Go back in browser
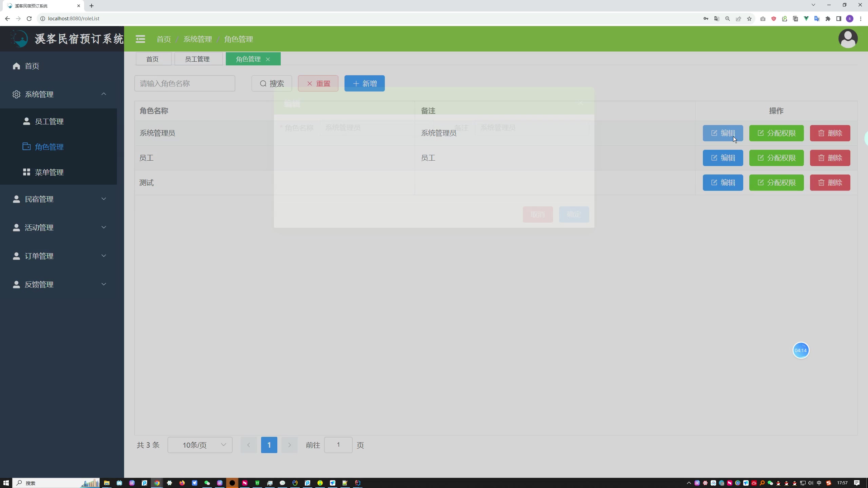868x488 pixels. [7, 19]
